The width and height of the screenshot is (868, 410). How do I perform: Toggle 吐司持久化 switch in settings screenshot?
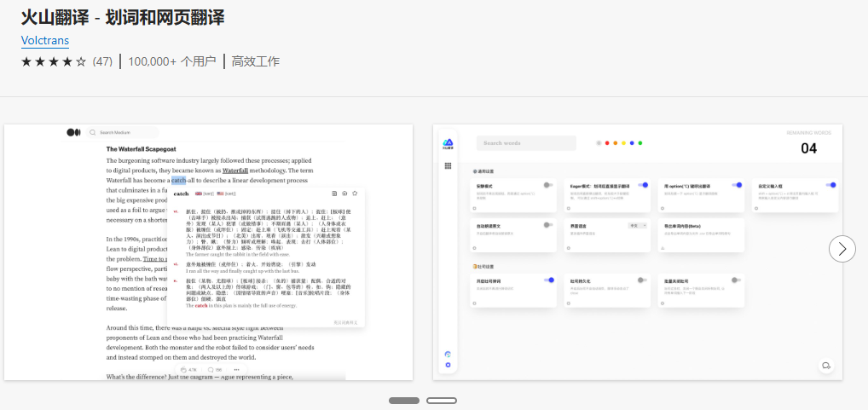coord(642,280)
